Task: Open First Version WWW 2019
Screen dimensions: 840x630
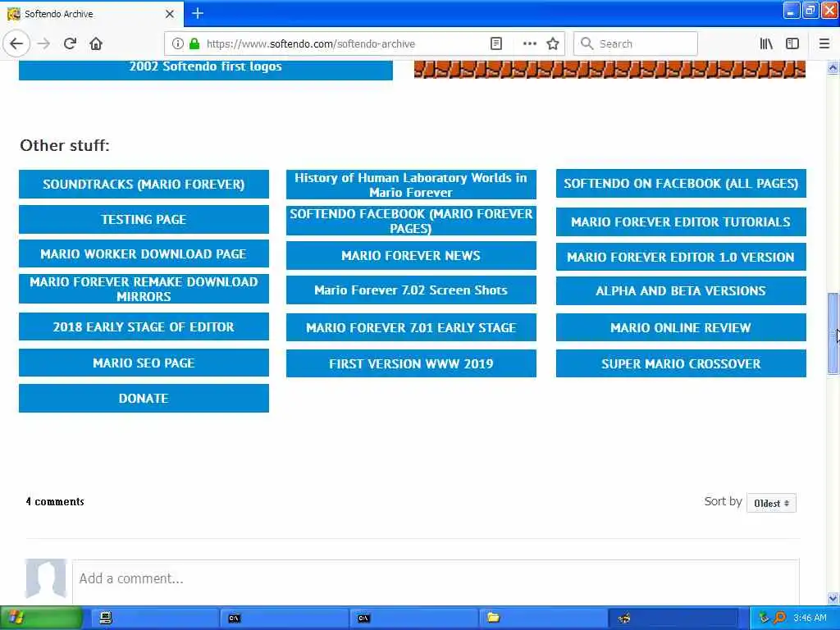Action: pos(411,363)
